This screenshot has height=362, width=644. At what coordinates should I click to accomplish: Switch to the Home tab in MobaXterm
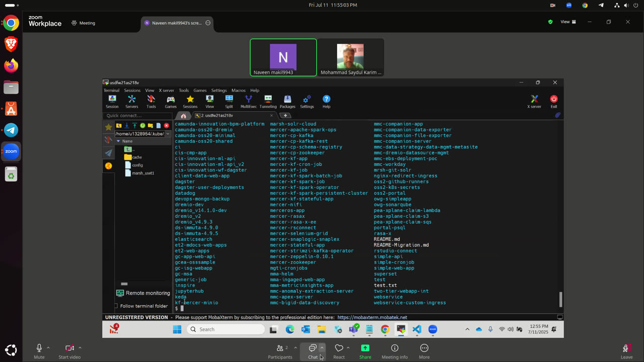click(x=184, y=116)
